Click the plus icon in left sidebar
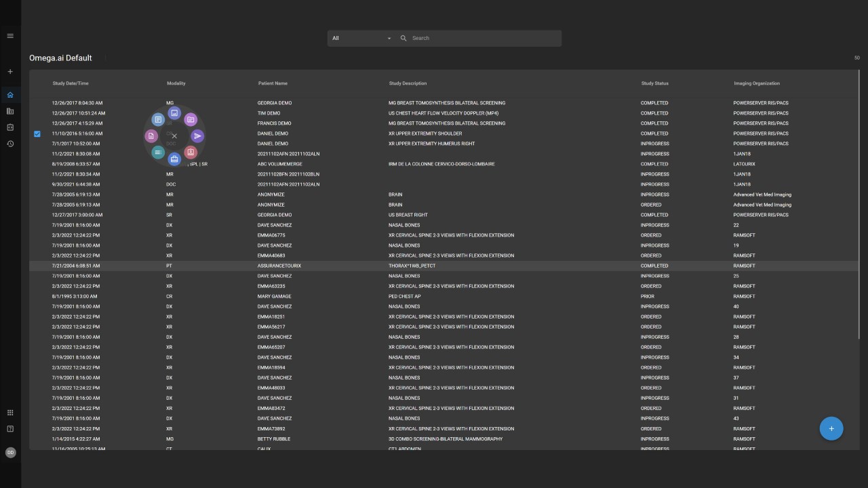This screenshot has height=488, width=868. tap(10, 72)
